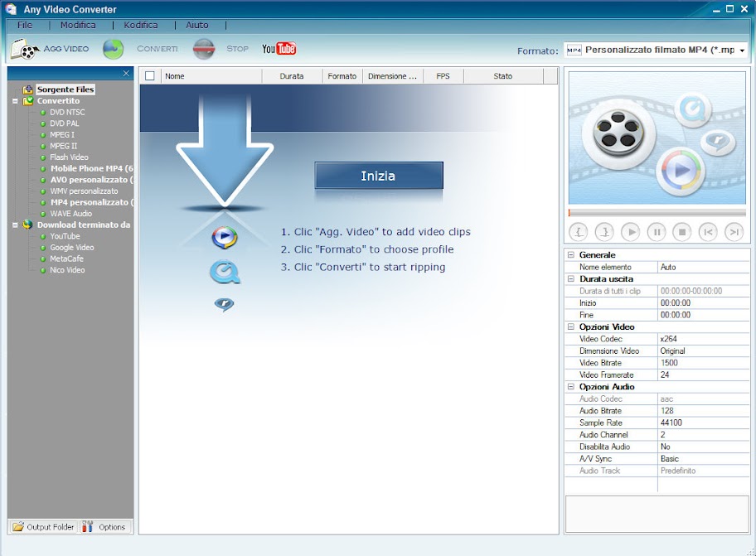Close the left sidebar panel with X

coord(126,73)
